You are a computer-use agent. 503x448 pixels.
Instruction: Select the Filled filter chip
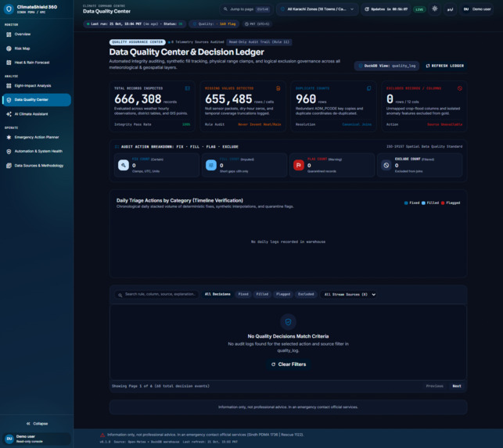pos(262,295)
